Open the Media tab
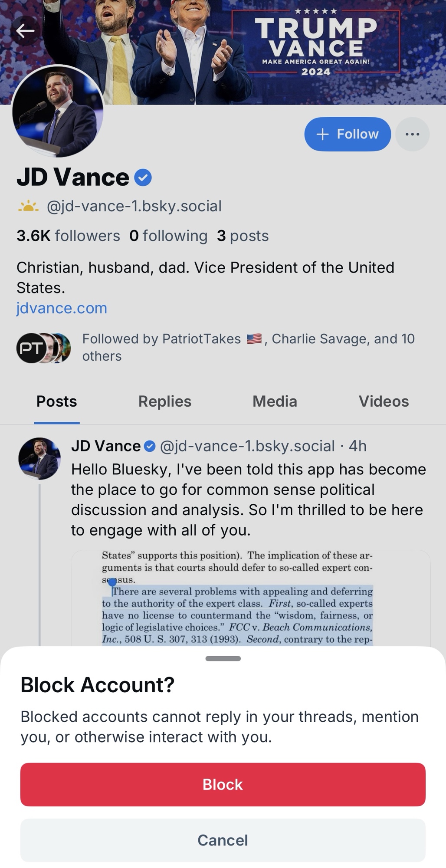The width and height of the screenshot is (446, 868). (x=275, y=401)
